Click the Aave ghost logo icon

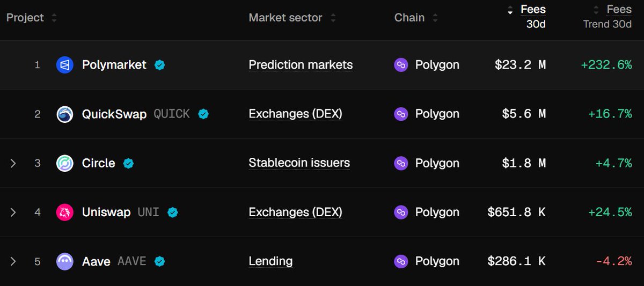(x=64, y=262)
